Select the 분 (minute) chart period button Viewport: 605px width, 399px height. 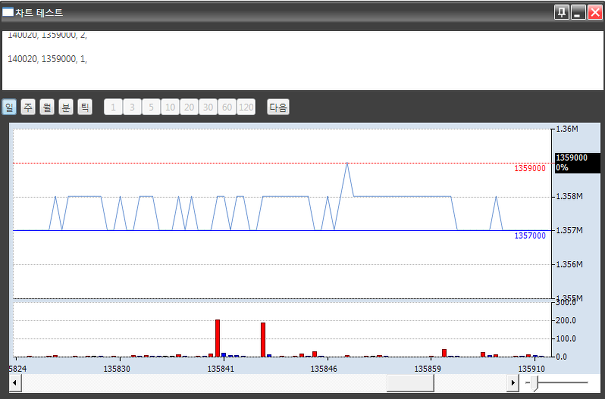click(x=66, y=107)
